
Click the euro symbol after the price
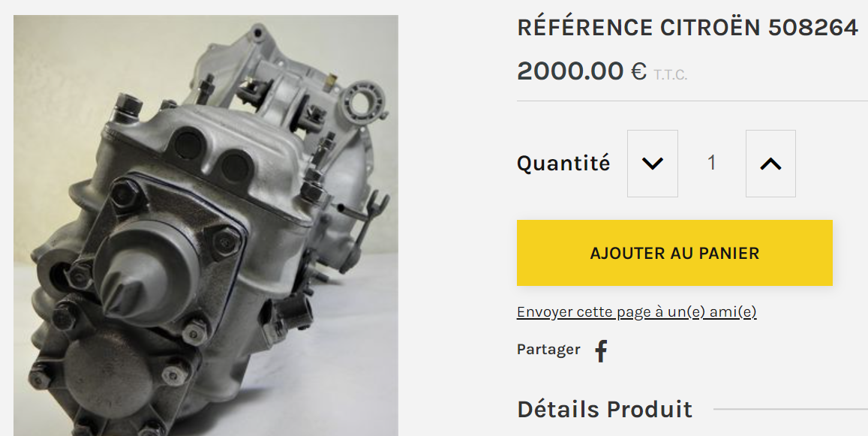(639, 71)
